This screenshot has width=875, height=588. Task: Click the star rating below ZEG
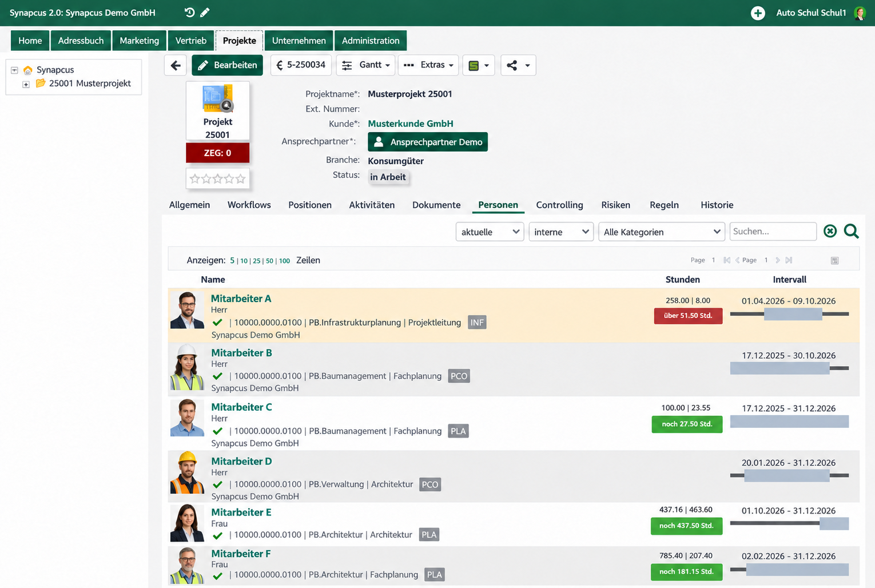[217, 179]
